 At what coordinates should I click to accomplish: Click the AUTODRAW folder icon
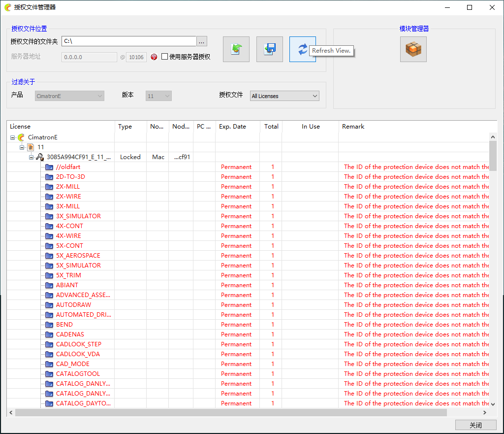49,305
